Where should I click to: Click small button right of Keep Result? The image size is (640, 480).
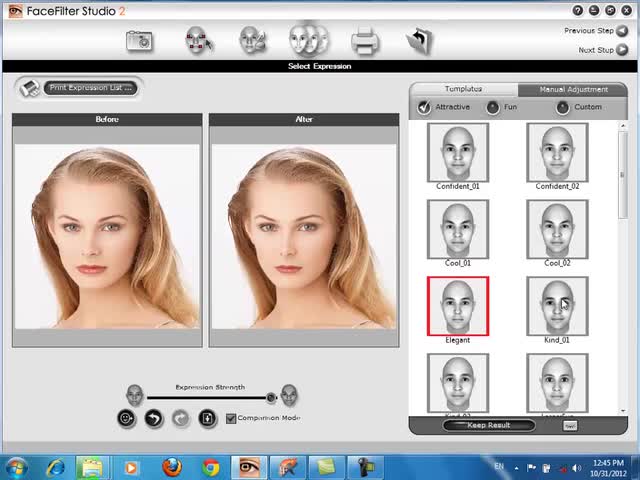[x=570, y=426]
